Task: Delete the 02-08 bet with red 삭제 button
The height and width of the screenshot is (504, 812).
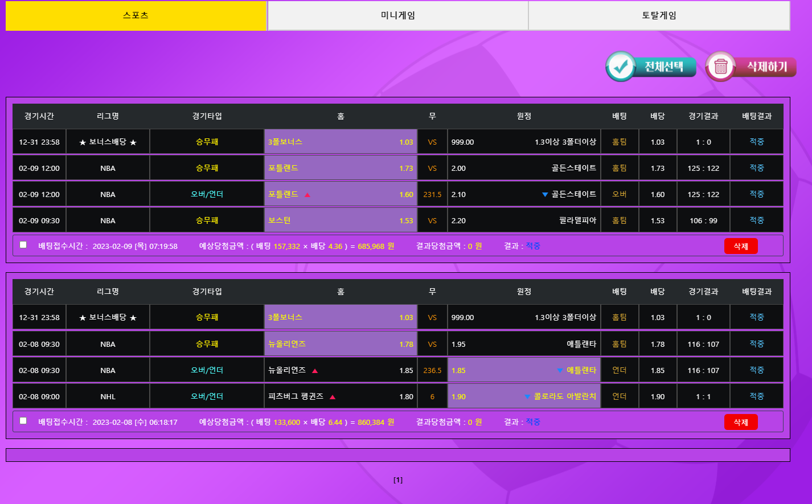Action: pos(740,422)
